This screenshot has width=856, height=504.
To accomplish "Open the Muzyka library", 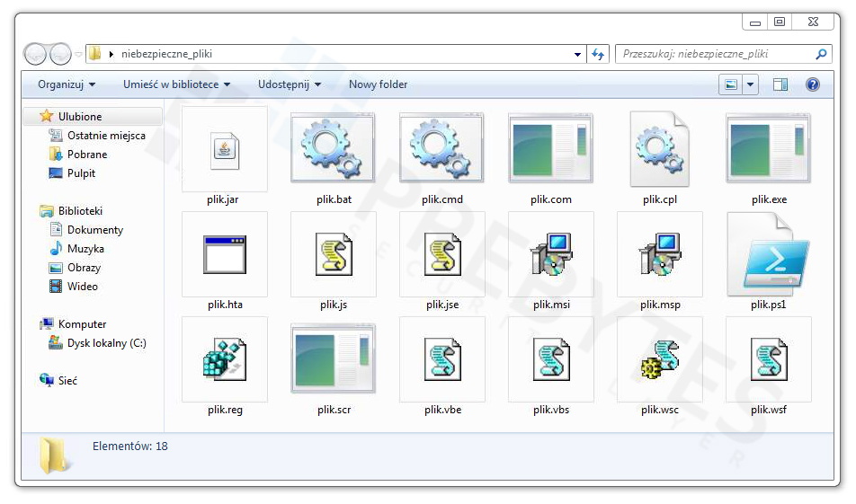I will 85,249.
